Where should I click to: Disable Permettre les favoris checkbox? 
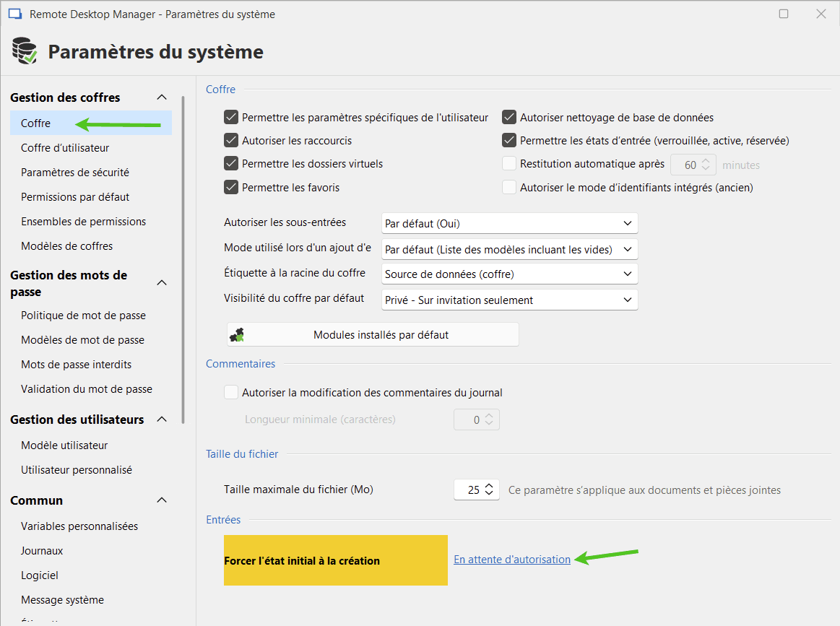pos(231,187)
